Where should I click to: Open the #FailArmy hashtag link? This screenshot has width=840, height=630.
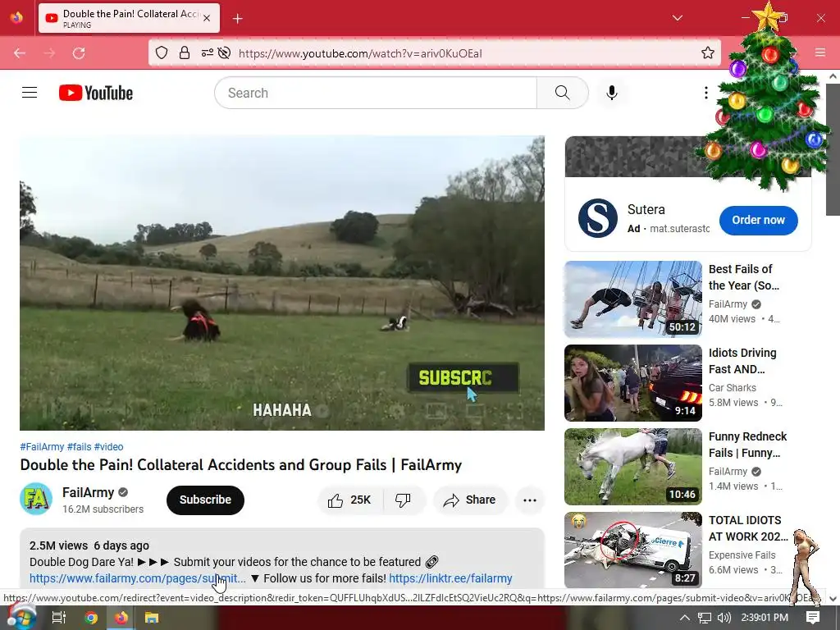click(42, 447)
